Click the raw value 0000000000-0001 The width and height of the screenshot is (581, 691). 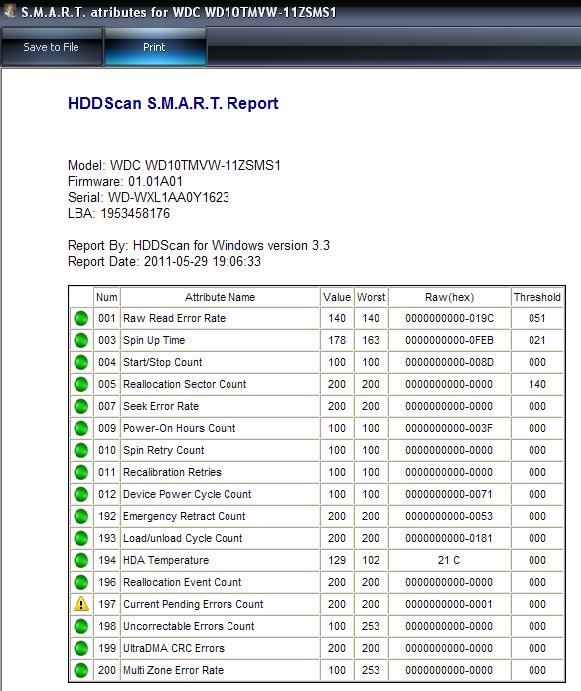[449, 604]
